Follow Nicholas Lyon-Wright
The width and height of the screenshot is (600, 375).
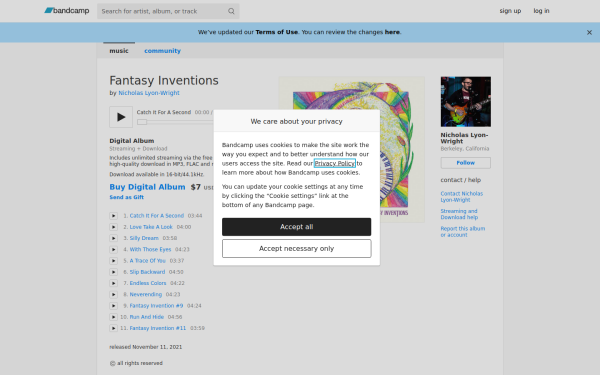pos(466,163)
